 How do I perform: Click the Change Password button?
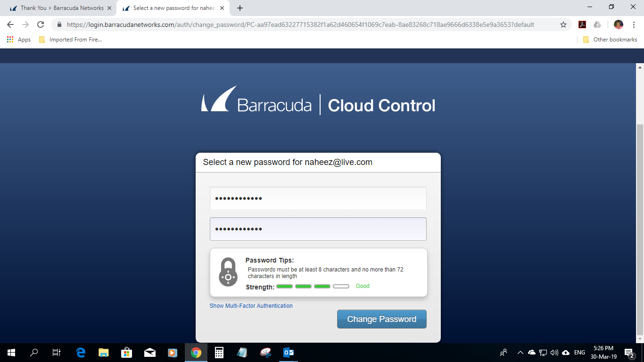pyautogui.click(x=381, y=319)
